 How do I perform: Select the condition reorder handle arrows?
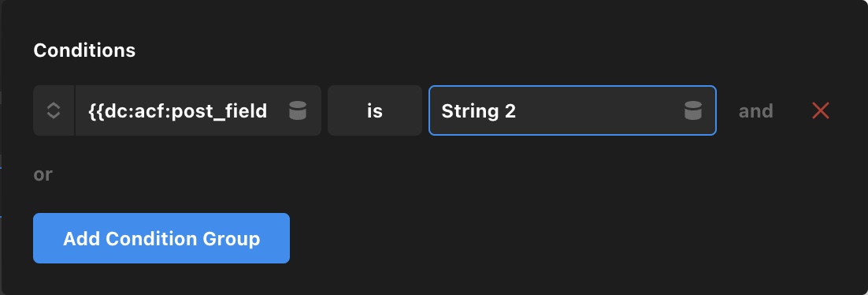53,110
